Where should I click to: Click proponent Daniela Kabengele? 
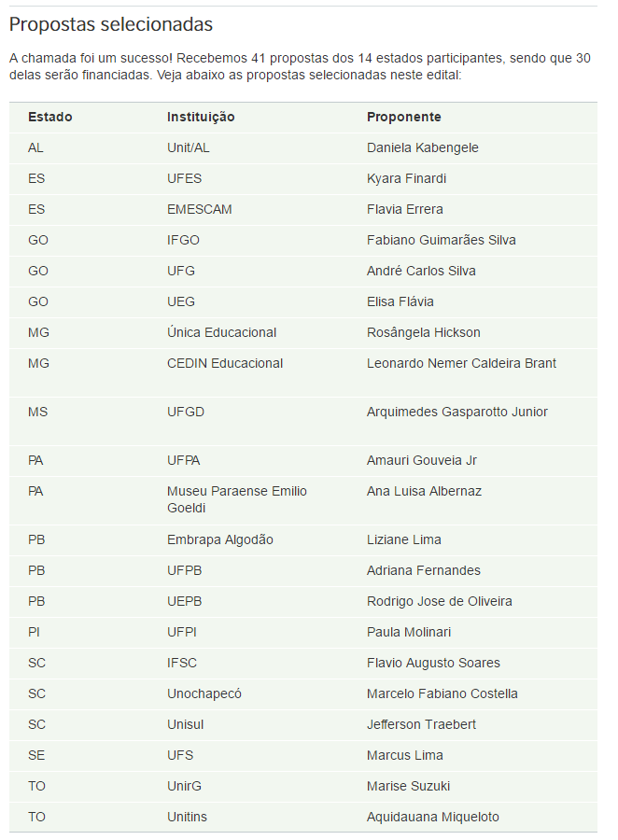(422, 147)
